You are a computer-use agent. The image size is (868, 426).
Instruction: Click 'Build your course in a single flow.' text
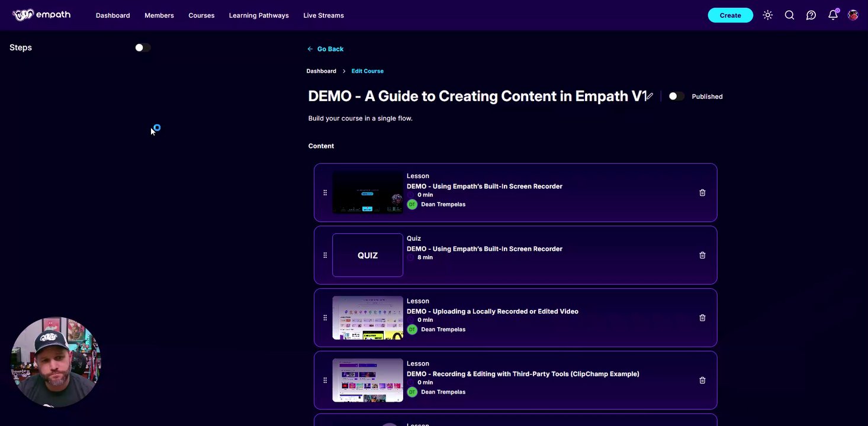[360, 118]
